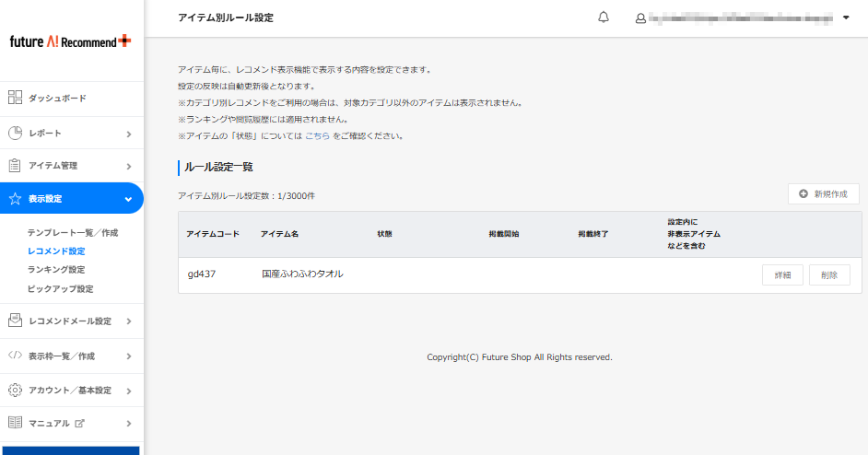
Task: Expand the レポート chevron
Action: 128,134
